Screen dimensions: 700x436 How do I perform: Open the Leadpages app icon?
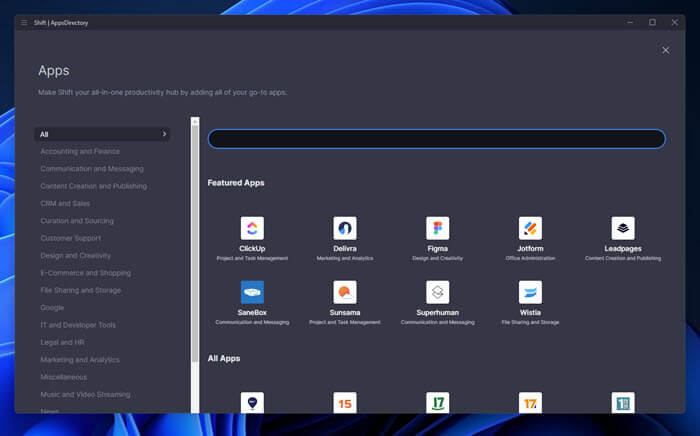tap(623, 228)
